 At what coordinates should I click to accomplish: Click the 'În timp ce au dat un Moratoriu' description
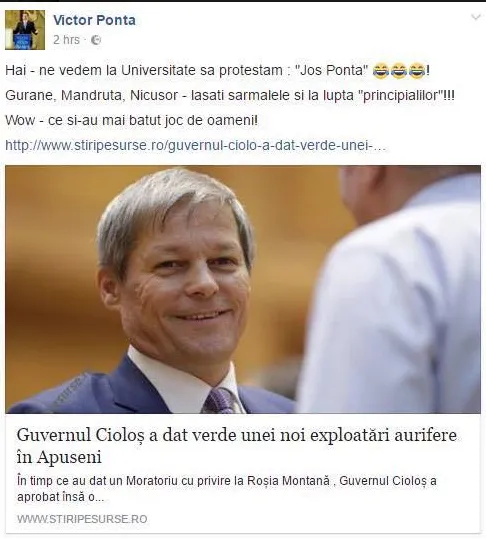227,489
